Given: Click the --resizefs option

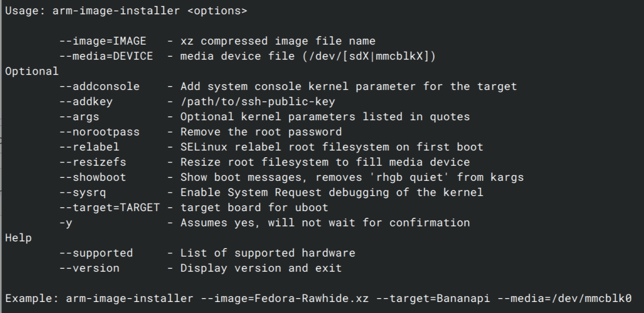Looking at the screenshot, I should coord(92,162).
